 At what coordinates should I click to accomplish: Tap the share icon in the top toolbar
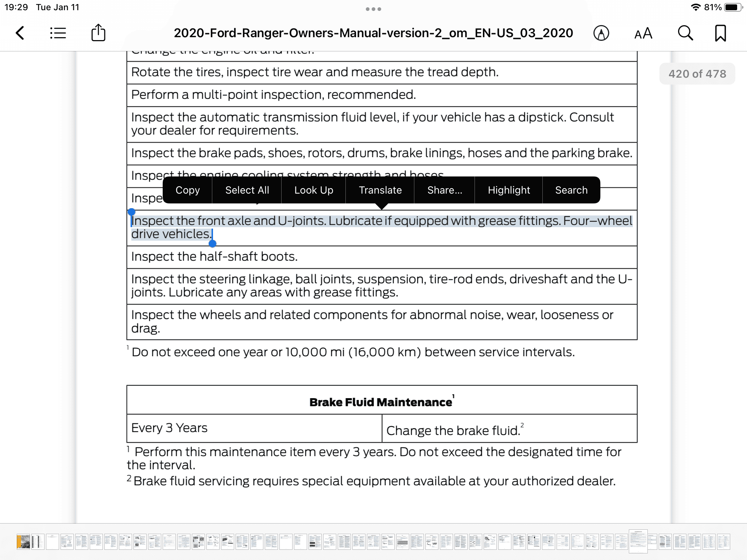tap(98, 32)
